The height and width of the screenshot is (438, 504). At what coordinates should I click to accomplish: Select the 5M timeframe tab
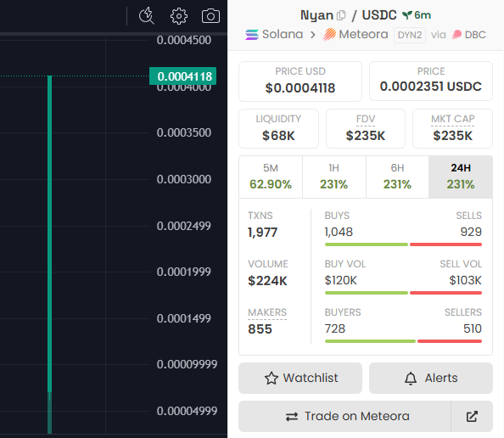point(271,177)
